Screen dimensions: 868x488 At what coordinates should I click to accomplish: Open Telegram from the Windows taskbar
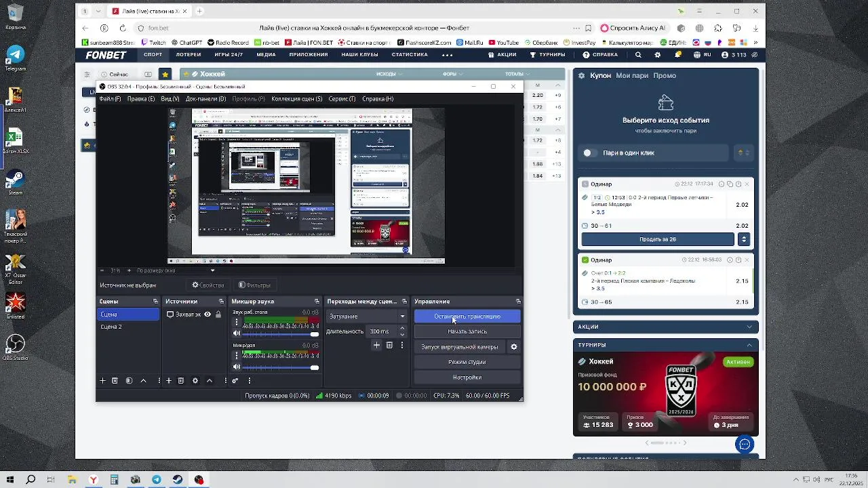157,480
